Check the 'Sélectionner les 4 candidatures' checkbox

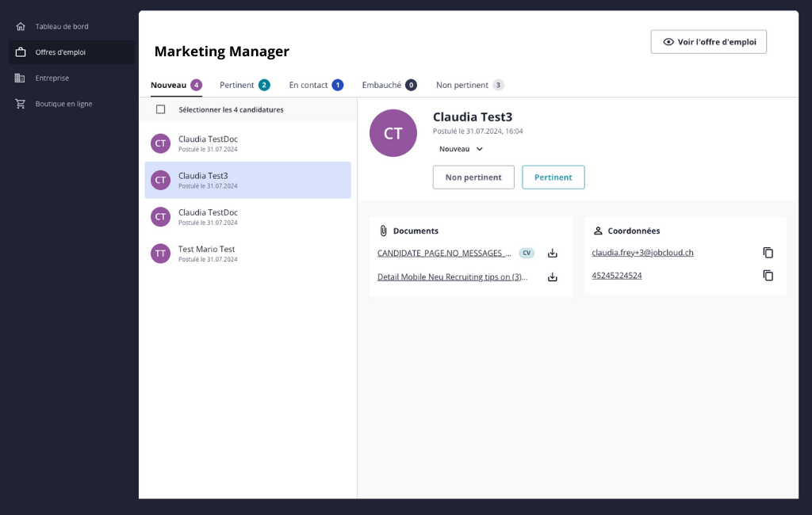(161, 109)
